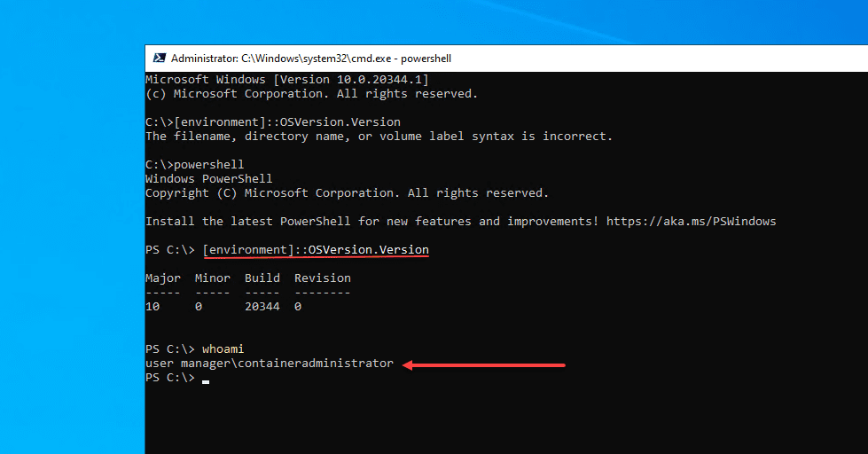Click the red-underlined [environment]::OSVersion.Version command
The image size is (868, 454).
316,250
